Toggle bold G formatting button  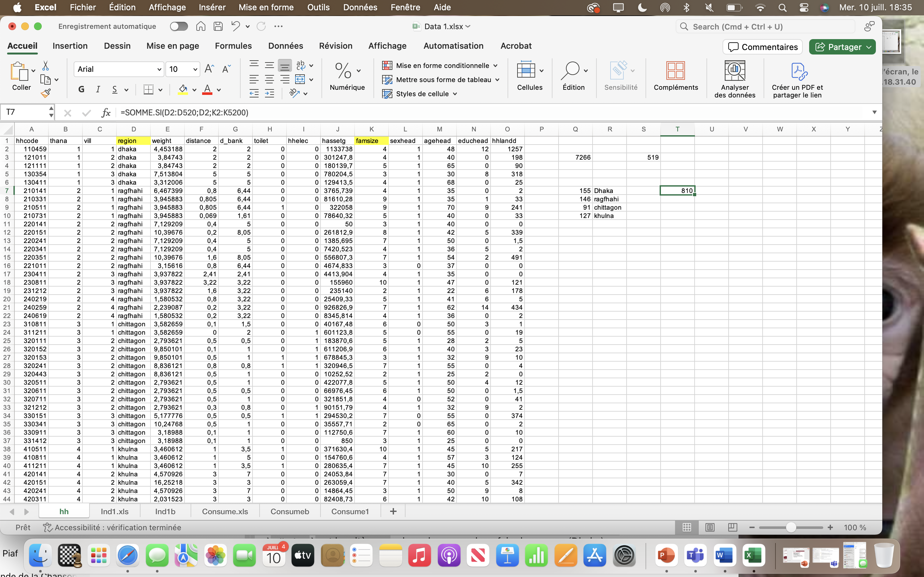pos(81,90)
